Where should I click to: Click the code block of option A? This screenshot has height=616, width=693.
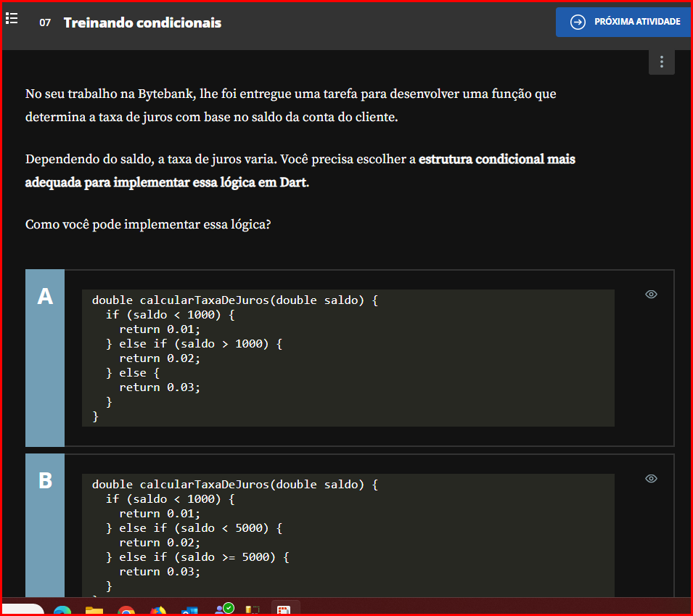tap(348, 358)
